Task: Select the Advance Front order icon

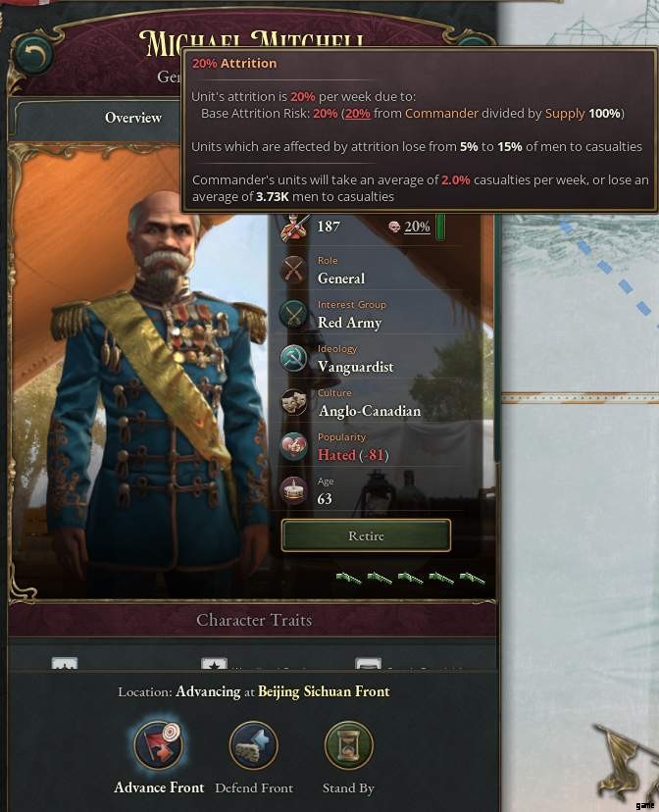Action: point(159,745)
